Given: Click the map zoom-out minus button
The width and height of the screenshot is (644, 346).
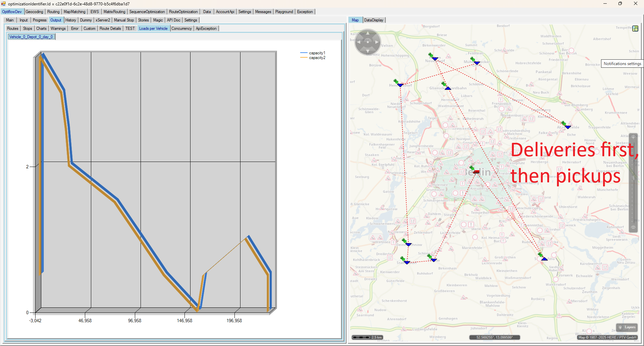Looking at the screenshot, I should coord(633,227).
